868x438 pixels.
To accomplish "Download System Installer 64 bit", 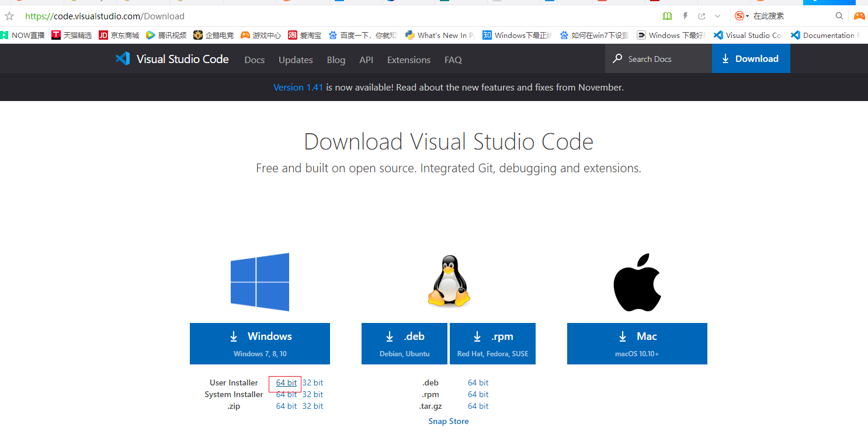I will [286, 395].
